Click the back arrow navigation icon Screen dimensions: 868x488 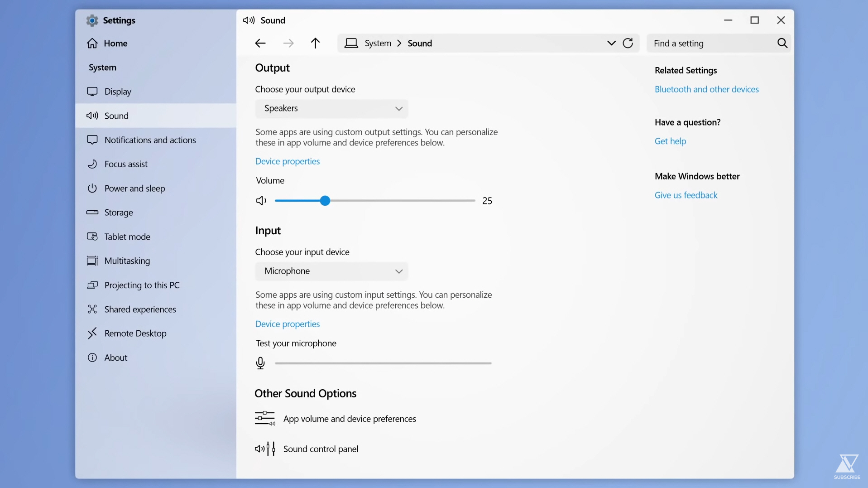260,43
